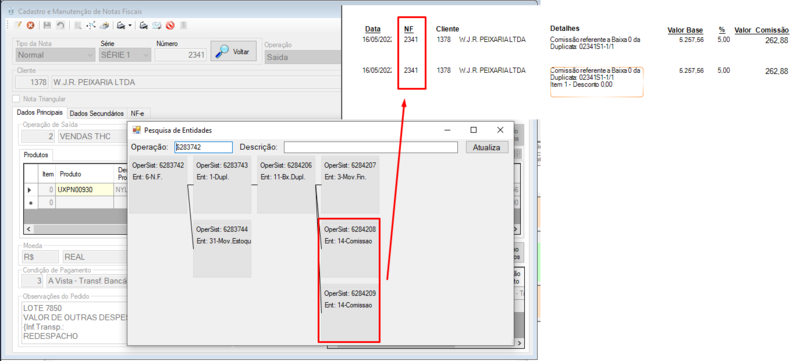Click the Item column header

pos(48,174)
